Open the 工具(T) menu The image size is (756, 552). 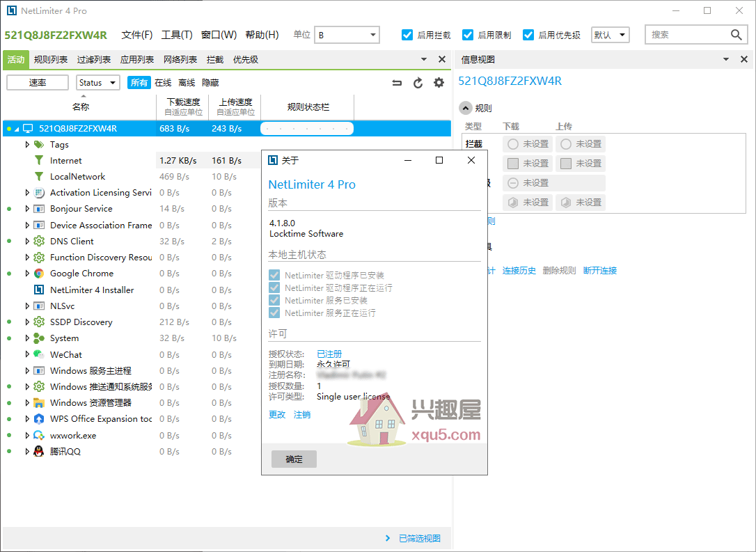pos(177,35)
